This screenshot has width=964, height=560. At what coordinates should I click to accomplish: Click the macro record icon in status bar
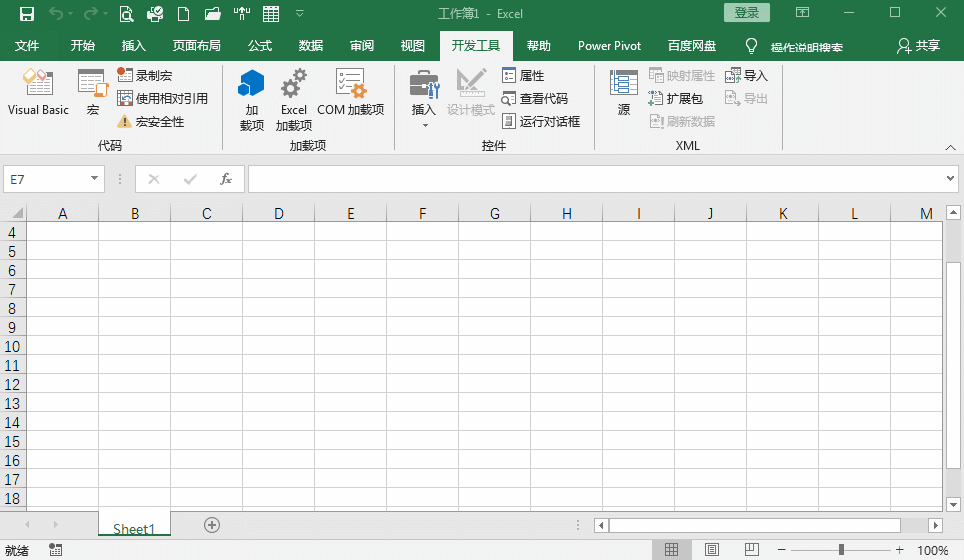pyautogui.click(x=55, y=550)
